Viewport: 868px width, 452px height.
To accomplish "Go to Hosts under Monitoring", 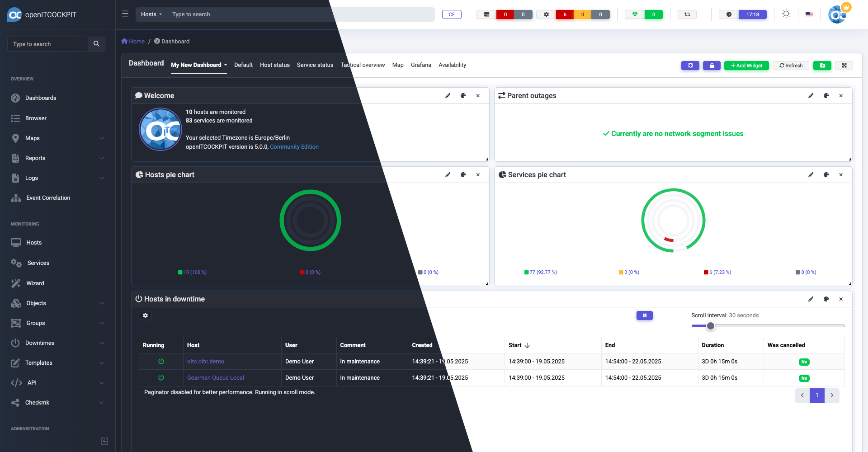I will pyautogui.click(x=34, y=243).
